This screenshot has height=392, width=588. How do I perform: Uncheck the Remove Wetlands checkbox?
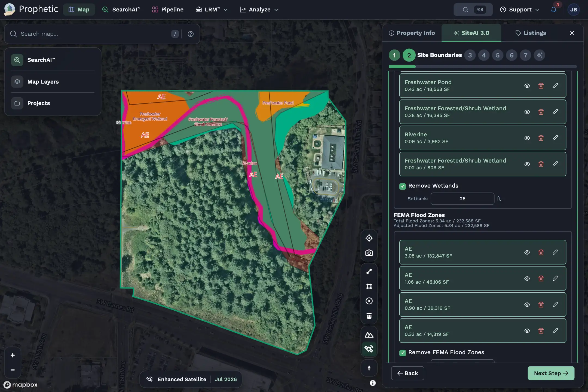click(x=403, y=186)
